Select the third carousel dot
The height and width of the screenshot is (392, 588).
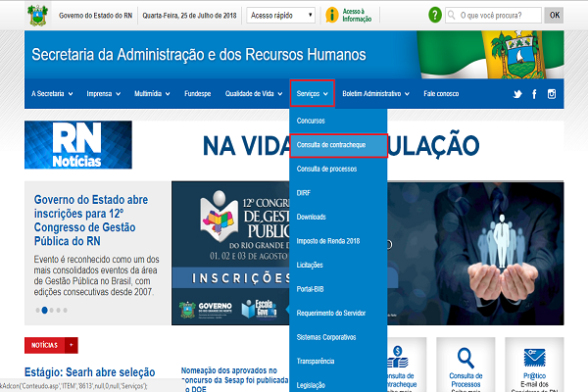(x=52, y=311)
